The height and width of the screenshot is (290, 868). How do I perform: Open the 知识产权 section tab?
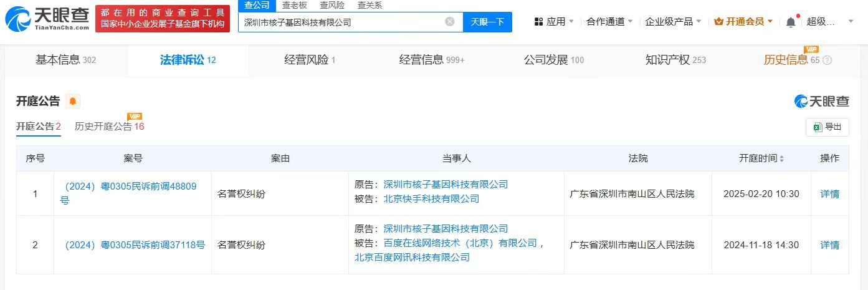pos(675,60)
